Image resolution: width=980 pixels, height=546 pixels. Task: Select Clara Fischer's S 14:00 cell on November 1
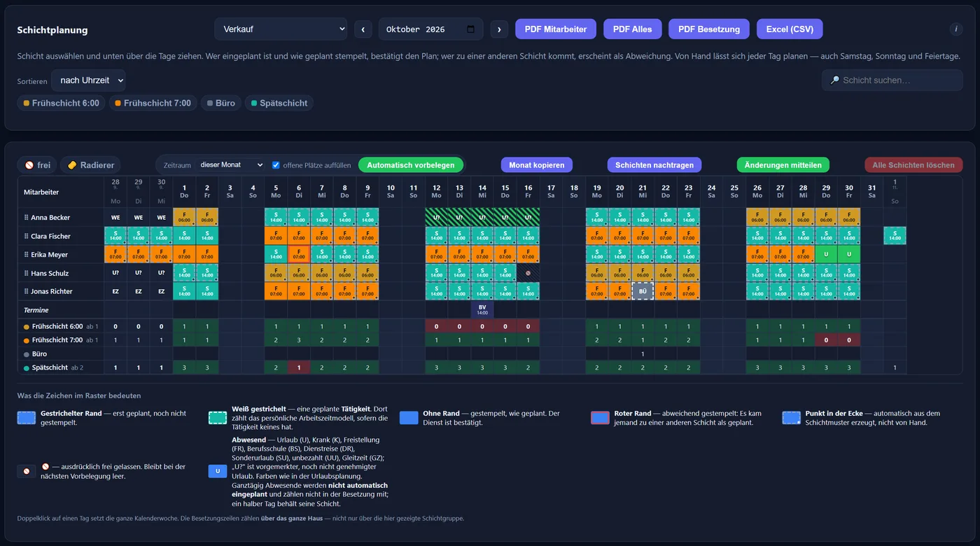895,236
